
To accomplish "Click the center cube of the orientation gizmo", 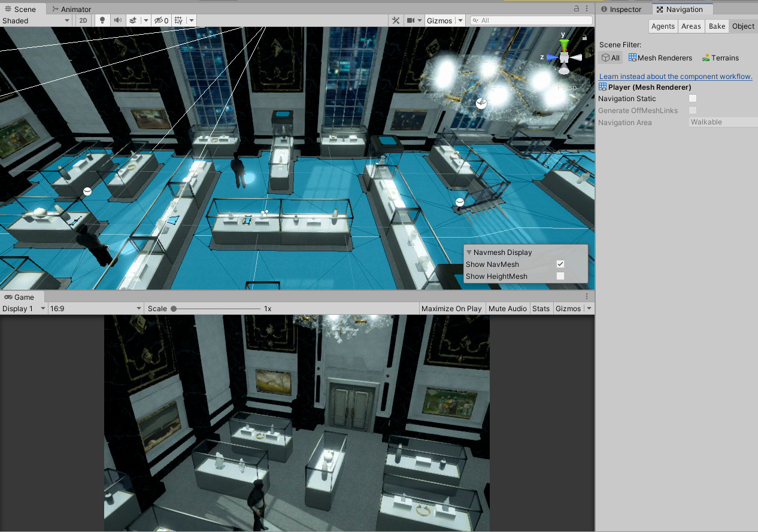I will coord(563,58).
